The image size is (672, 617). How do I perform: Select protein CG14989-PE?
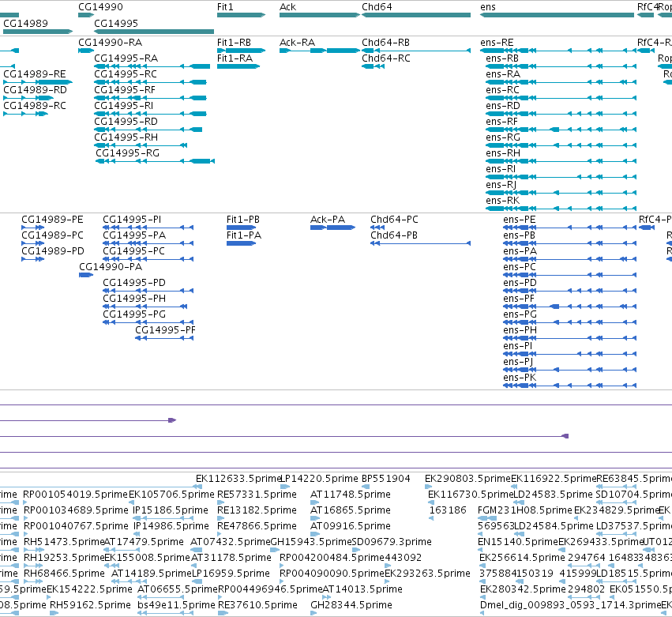(x=52, y=220)
